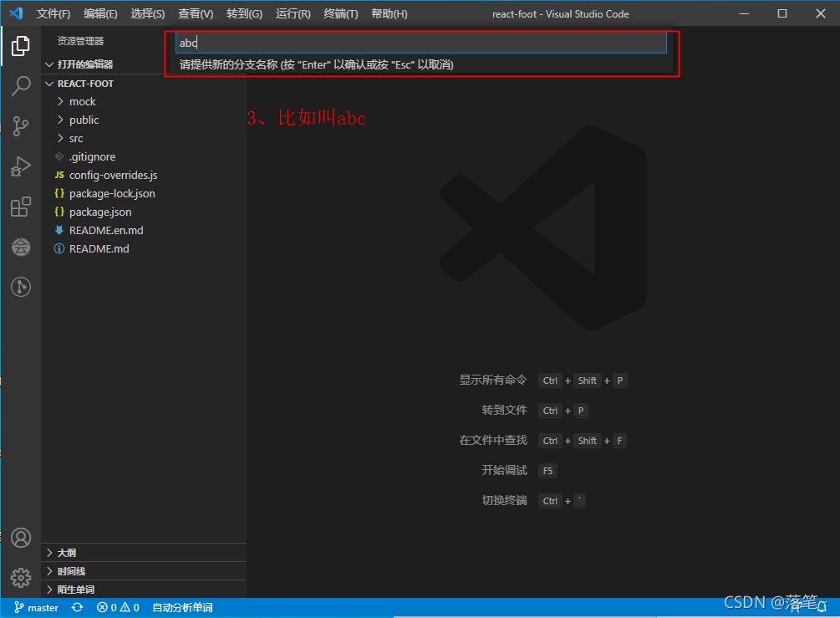840x618 pixels.
Task: Open the 终端(T) menu
Action: coord(341,14)
